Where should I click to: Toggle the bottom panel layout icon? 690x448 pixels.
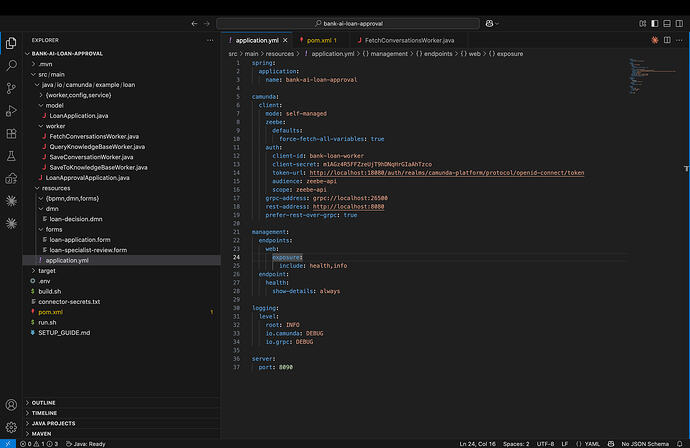pos(667,24)
